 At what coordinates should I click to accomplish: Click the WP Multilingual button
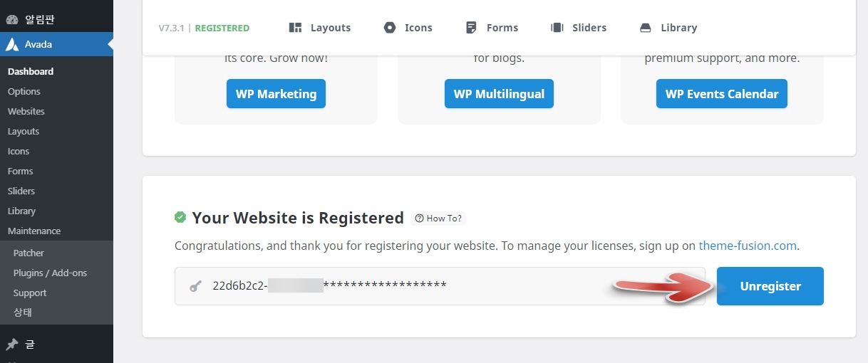[x=499, y=94]
